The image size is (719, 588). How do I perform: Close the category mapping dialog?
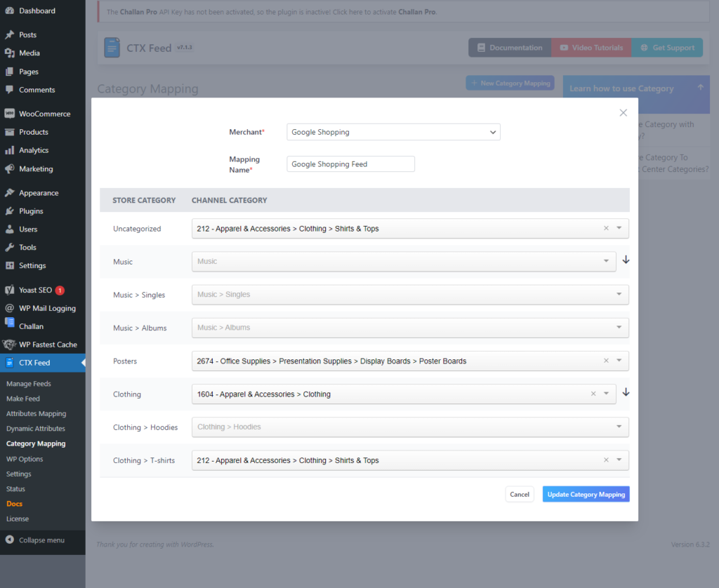(624, 113)
